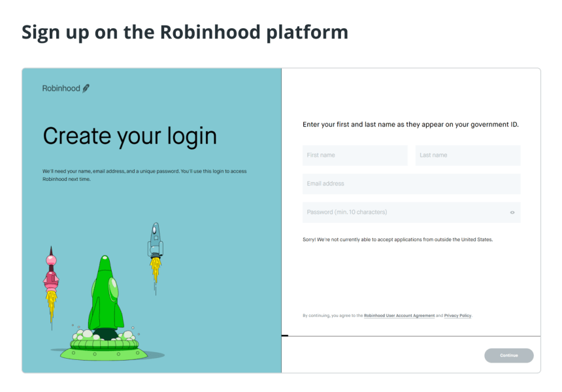
Task: Click the Continue button
Action: (509, 355)
